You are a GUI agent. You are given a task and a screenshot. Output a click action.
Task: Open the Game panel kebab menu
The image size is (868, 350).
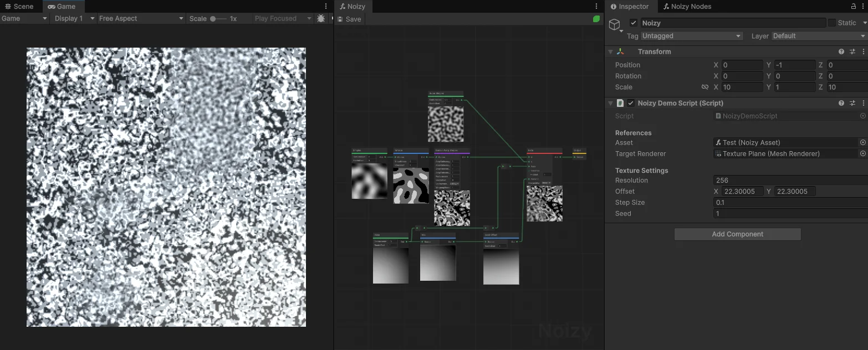point(326,7)
